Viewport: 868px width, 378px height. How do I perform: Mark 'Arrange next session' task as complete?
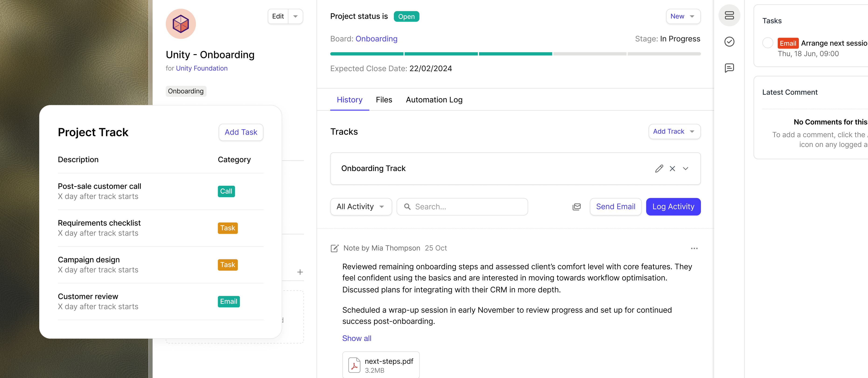click(x=768, y=43)
